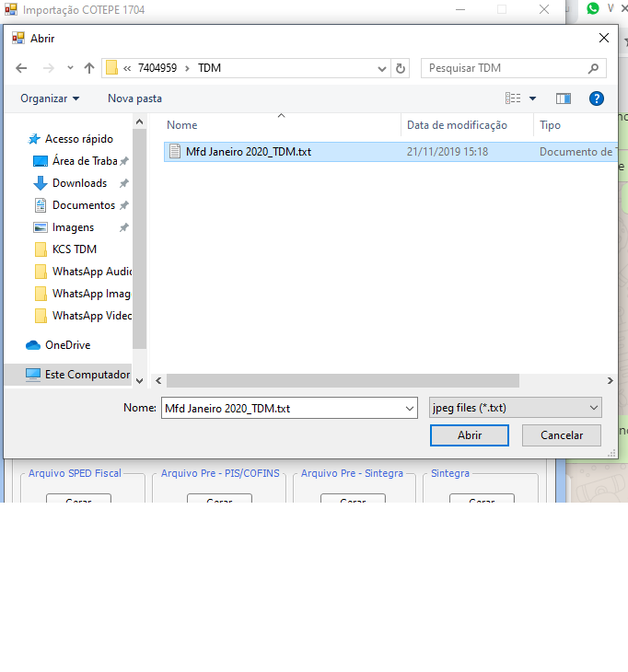The width and height of the screenshot is (628, 672).
Task: Select OneDrive in navigation pane
Action: (x=68, y=345)
